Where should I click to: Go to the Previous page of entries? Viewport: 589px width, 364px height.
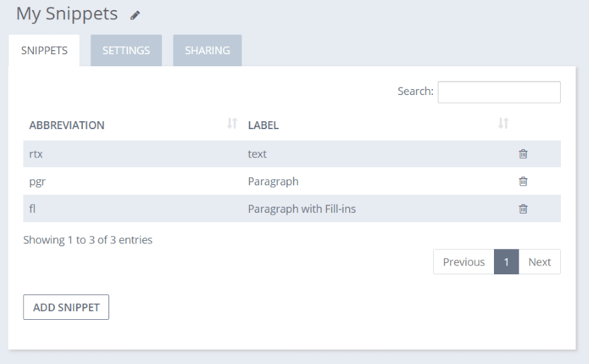pyautogui.click(x=463, y=262)
